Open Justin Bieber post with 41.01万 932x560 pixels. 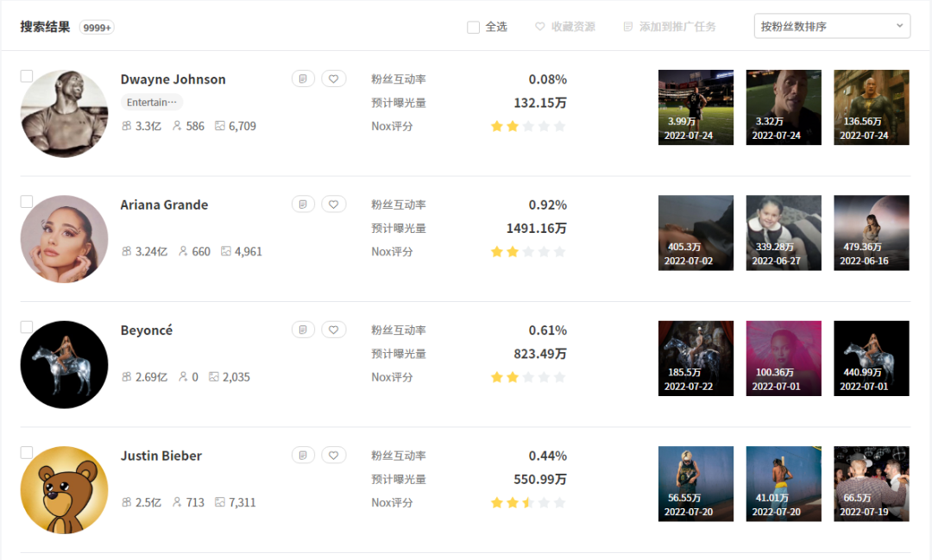pos(784,483)
